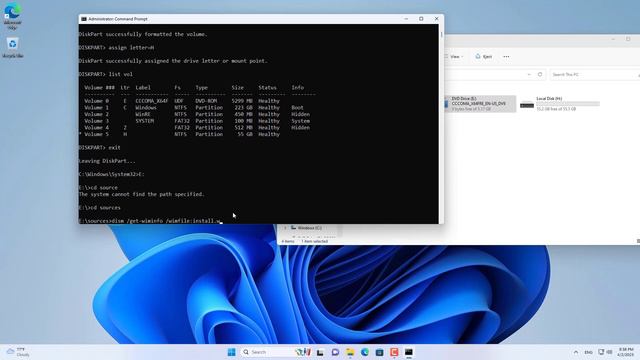Open Microsoft Edge from the taskbar

pos(365,352)
